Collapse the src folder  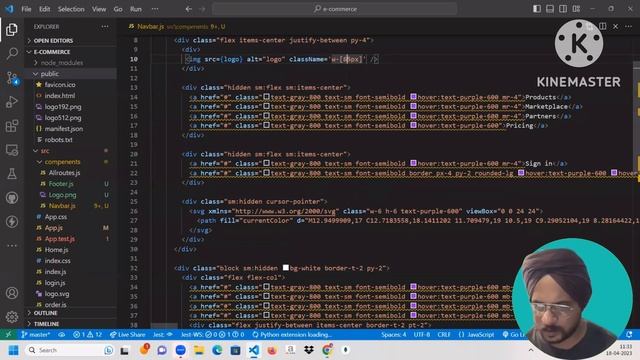click(x=45, y=151)
